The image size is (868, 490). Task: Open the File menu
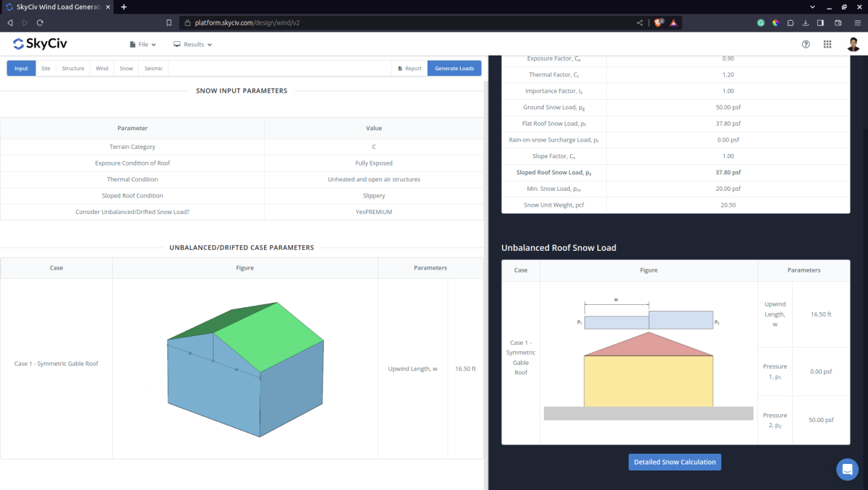[142, 44]
